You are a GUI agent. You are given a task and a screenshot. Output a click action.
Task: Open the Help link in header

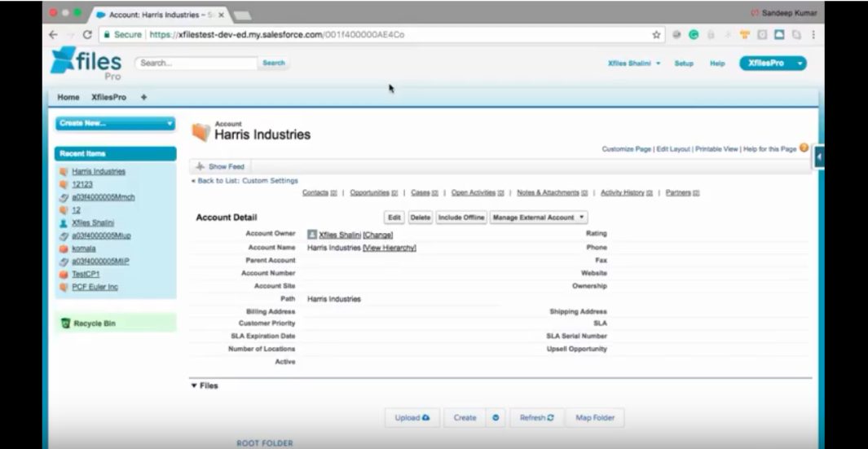717,63
